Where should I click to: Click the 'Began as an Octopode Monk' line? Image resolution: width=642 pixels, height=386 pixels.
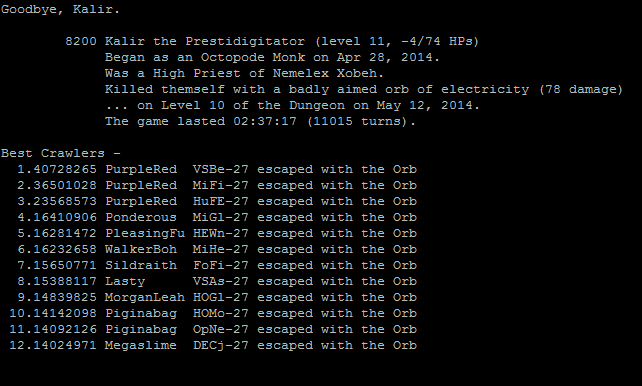272,57
